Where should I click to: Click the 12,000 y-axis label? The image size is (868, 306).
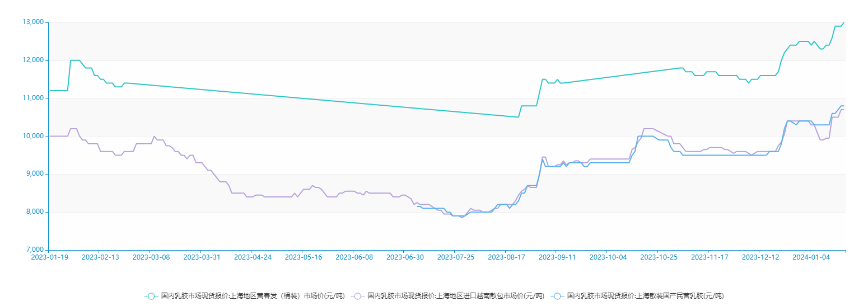pyautogui.click(x=33, y=60)
